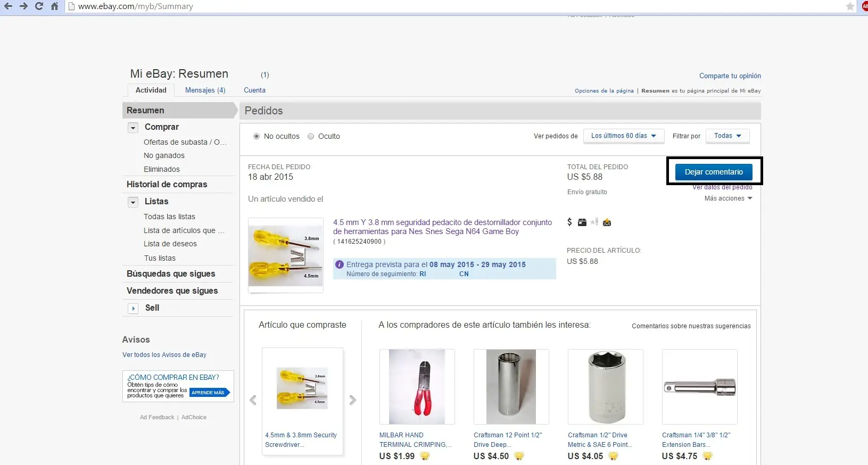Click the badge icon next to US $4.50
This screenshot has width=868, height=465.
[519, 456]
